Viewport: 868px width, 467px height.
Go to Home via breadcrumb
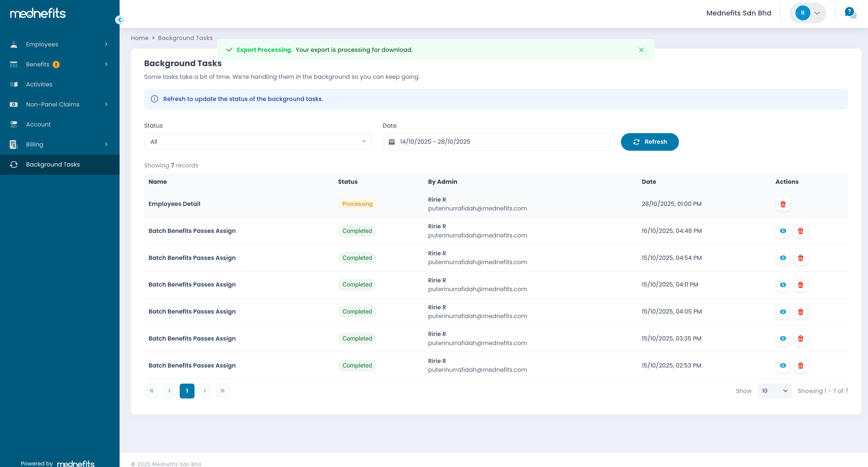[139, 38]
